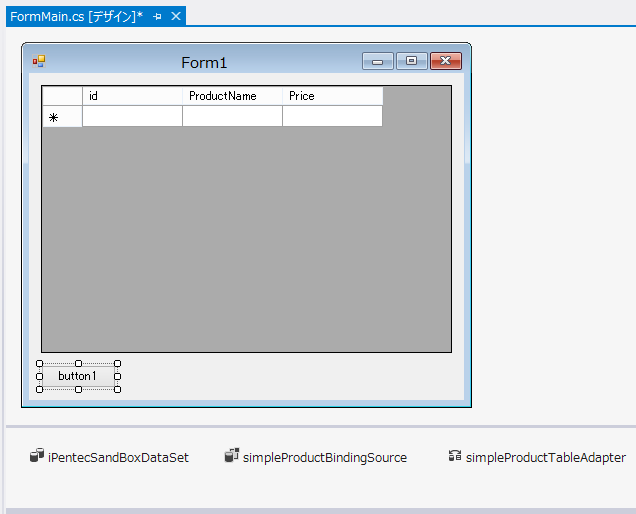Viewport: 636px width, 514px height.
Task: Click the simpleProductTableAdapter icon
Action: pos(455,456)
